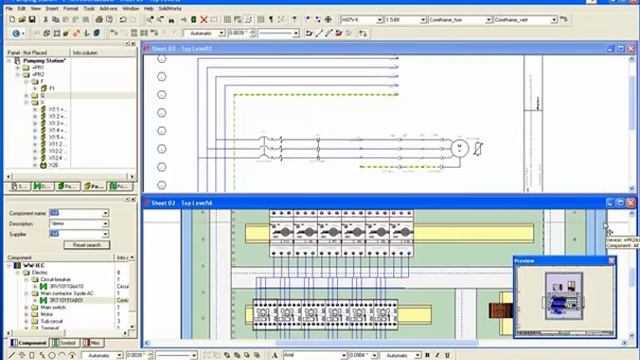Click the Cut scissors icon
The image size is (640, 360).
pos(46,20)
